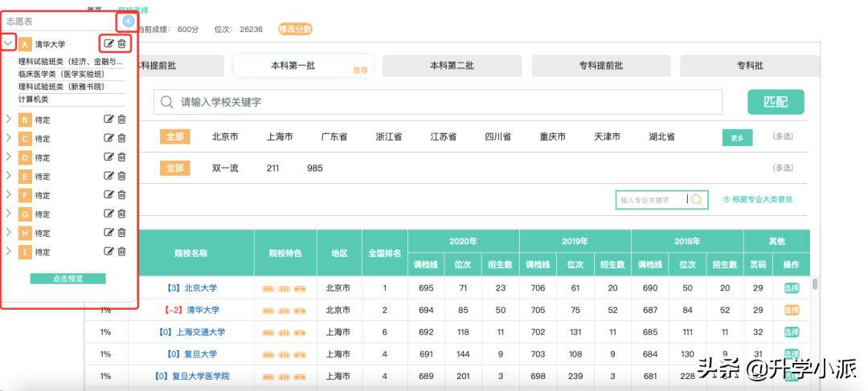This screenshot has height=391, width=868.
Task: Edit volunteer slot I 待定
Action: click(x=109, y=251)
